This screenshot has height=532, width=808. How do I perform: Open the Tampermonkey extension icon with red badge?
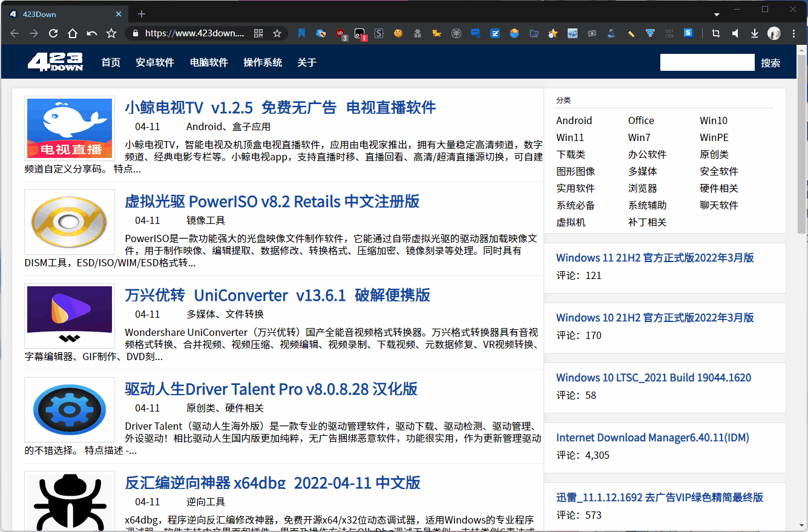(360, 34)
